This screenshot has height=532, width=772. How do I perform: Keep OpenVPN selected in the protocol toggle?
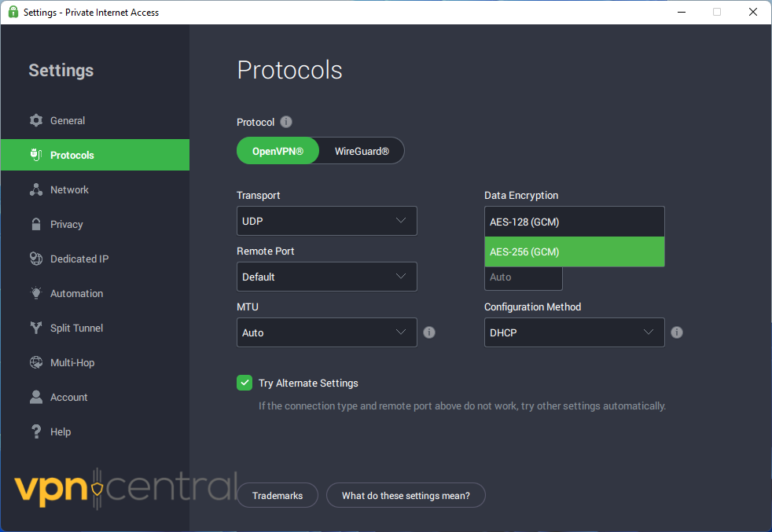click(x=278, y=151)
